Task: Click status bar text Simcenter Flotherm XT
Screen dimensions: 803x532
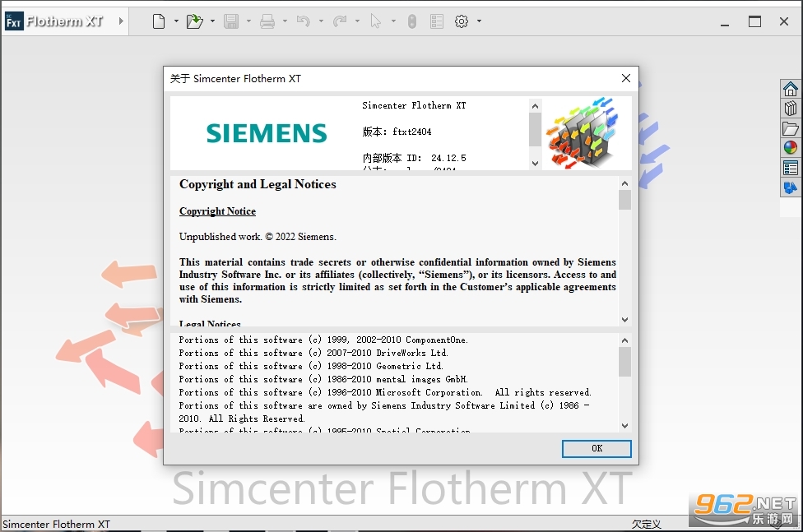Action: pyautogui.click(x=56, y=525)
